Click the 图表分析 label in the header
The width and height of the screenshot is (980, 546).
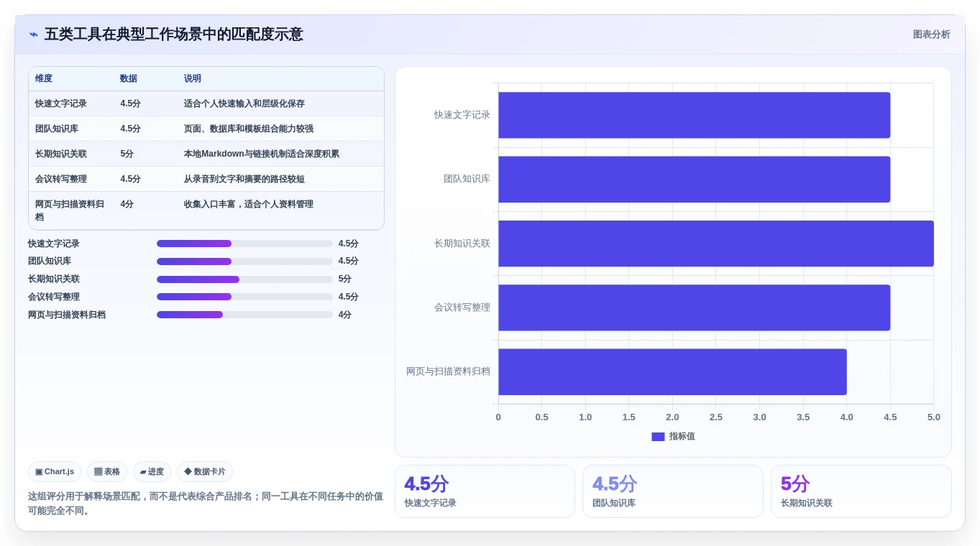coord(931,34)
